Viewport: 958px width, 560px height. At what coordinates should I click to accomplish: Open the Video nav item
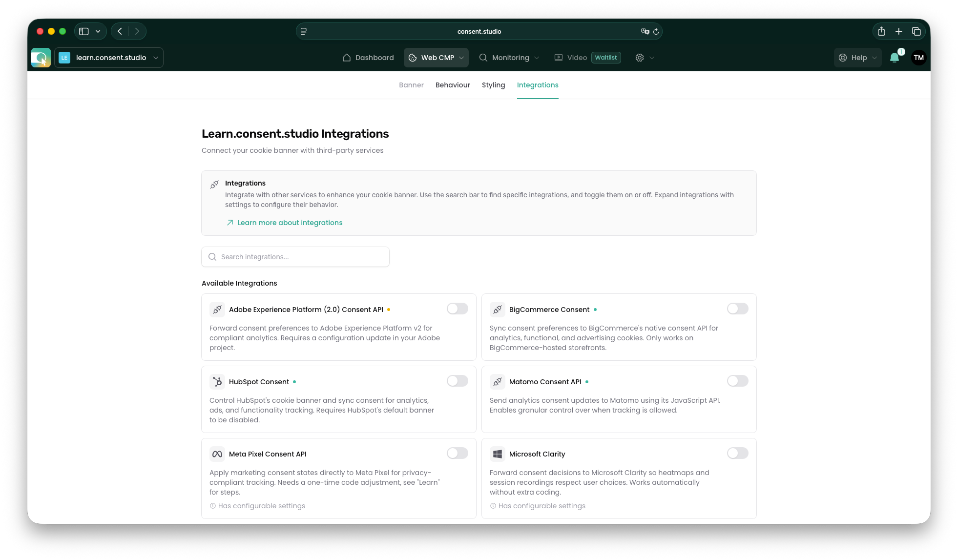[x=571, y=58]
